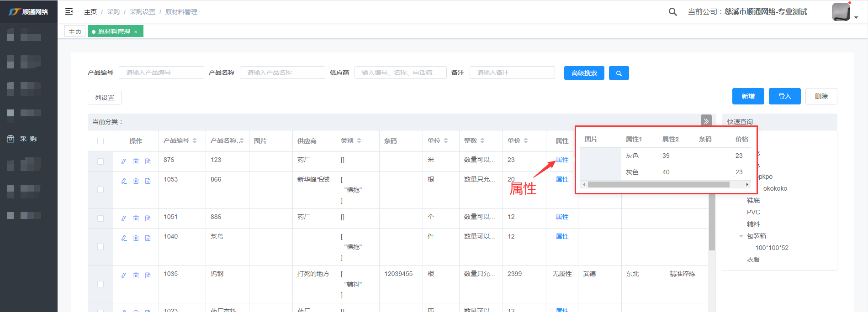
Task: Click the 新增 button
Action: (748, 96)
